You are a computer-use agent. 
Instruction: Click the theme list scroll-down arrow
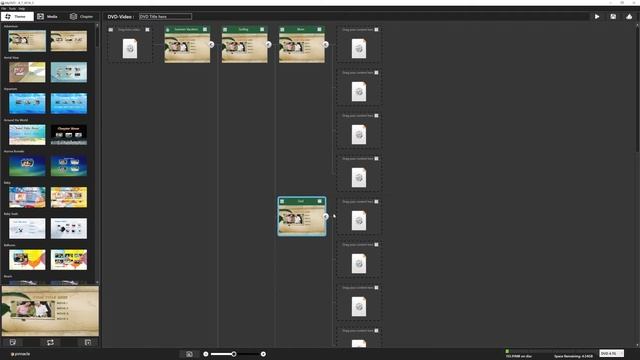(97, 282)
